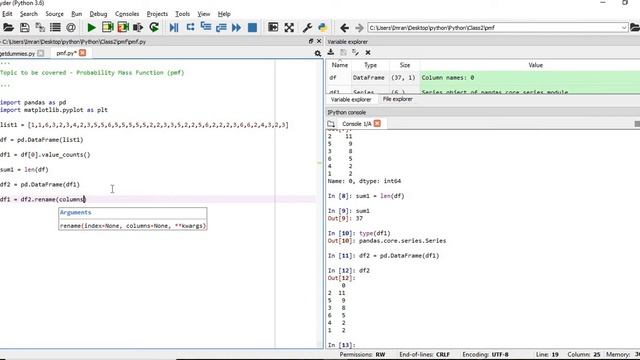The height and width of the screenshot is (360, 640).
Task: Select the Console 1/A tab
Action: coord(356,124)
